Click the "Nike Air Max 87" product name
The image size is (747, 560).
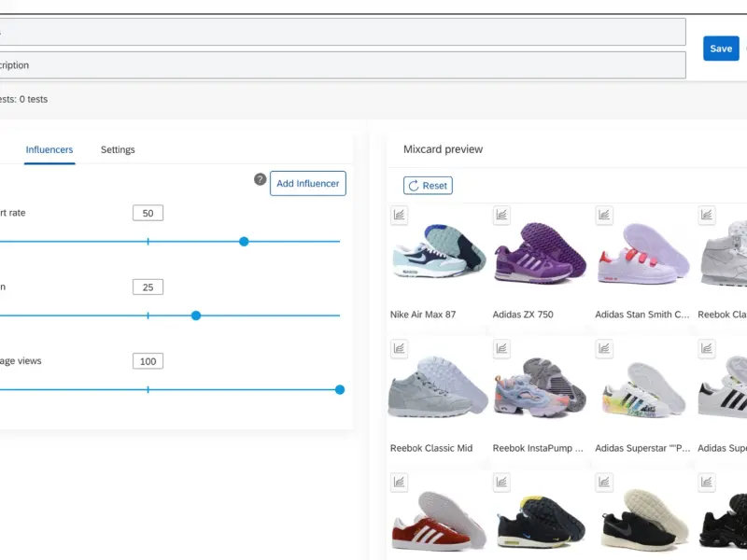[x=423, y=315]
